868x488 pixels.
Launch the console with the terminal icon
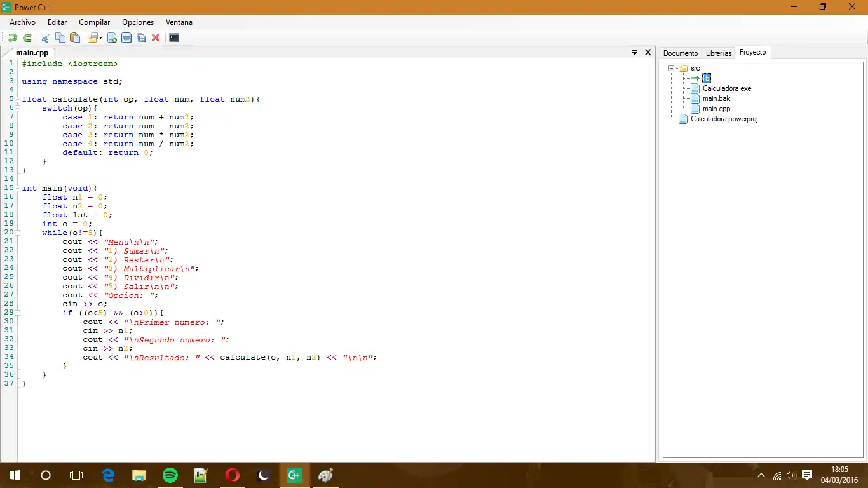point(174,38)
